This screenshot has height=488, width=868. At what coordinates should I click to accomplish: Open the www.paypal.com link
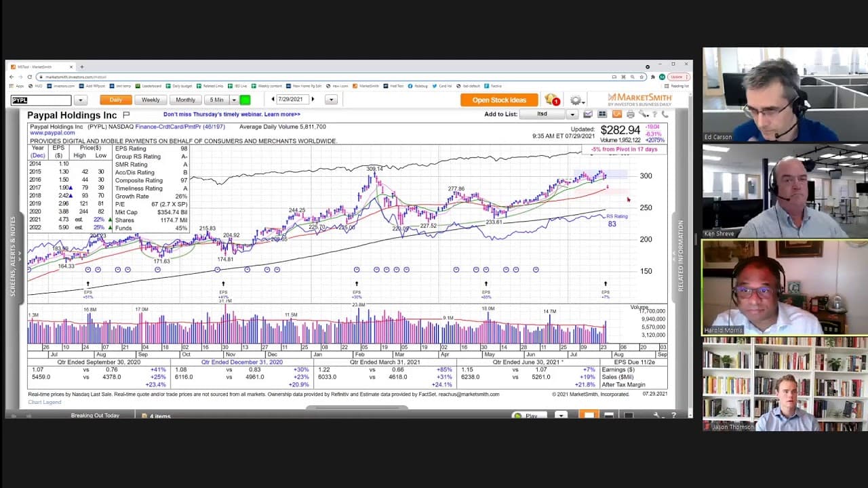(x=52, y=134)
